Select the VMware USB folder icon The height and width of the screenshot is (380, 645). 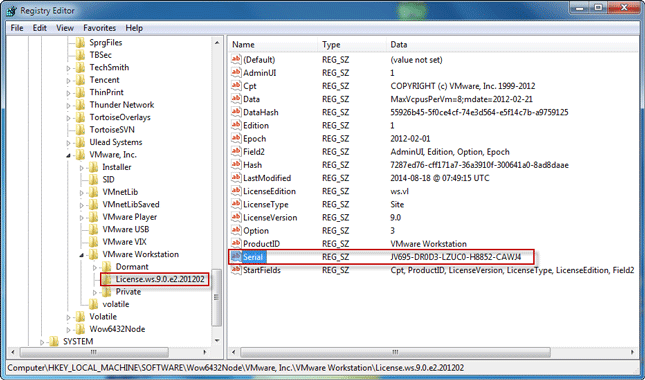[94, 229]
